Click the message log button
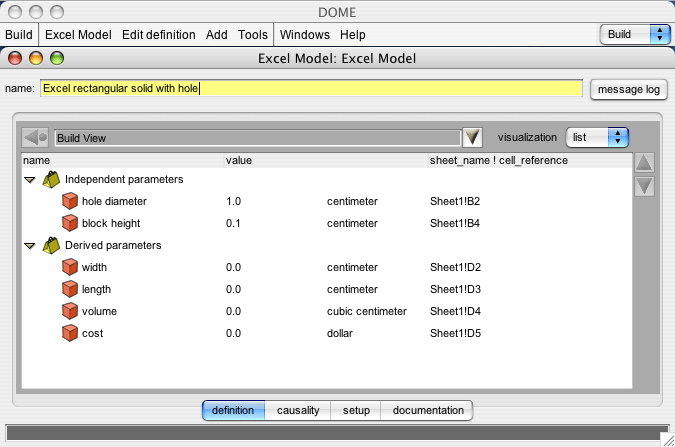675x447 pixels. tap(629, 90)
